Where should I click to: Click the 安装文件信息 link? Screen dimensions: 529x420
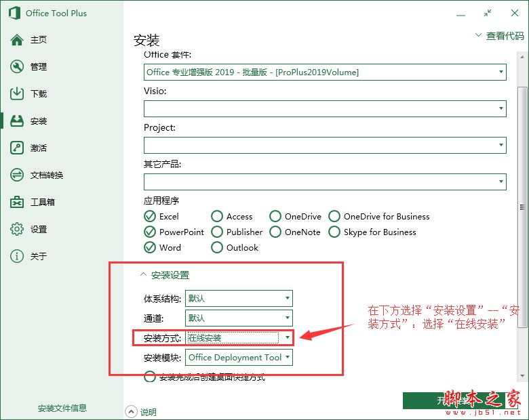pos(62,408)
